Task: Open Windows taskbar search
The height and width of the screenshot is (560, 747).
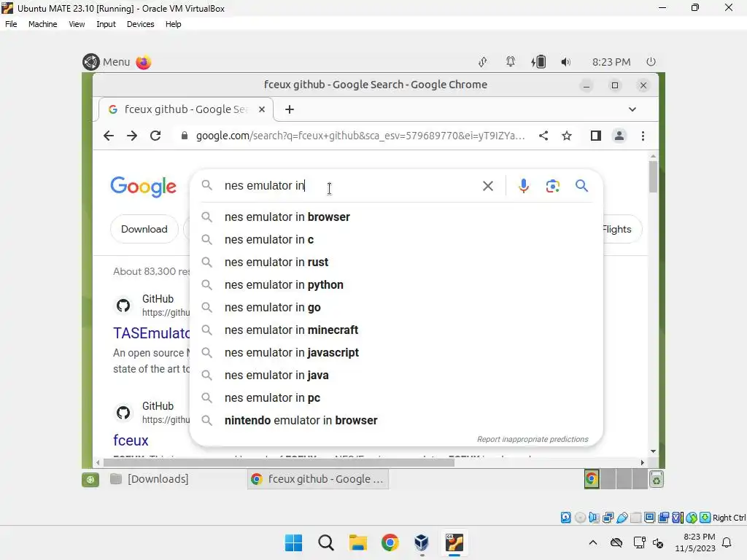Action: pos(326,542)
